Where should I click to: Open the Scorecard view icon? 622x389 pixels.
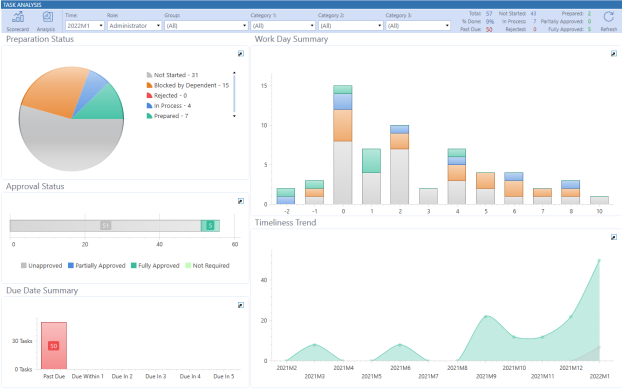tap(18, 17)
